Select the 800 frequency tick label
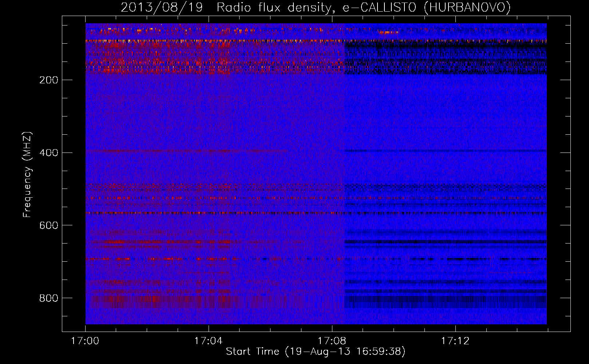The height and width of the screenshot is (364, 589). pyautogui.click(x=49, y=298)
